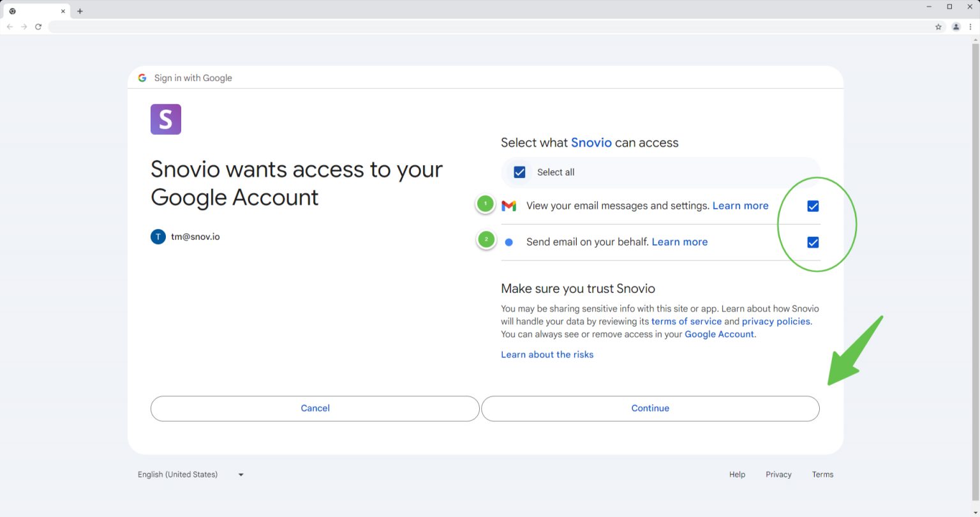Open the Google Account link

(719, 334)
